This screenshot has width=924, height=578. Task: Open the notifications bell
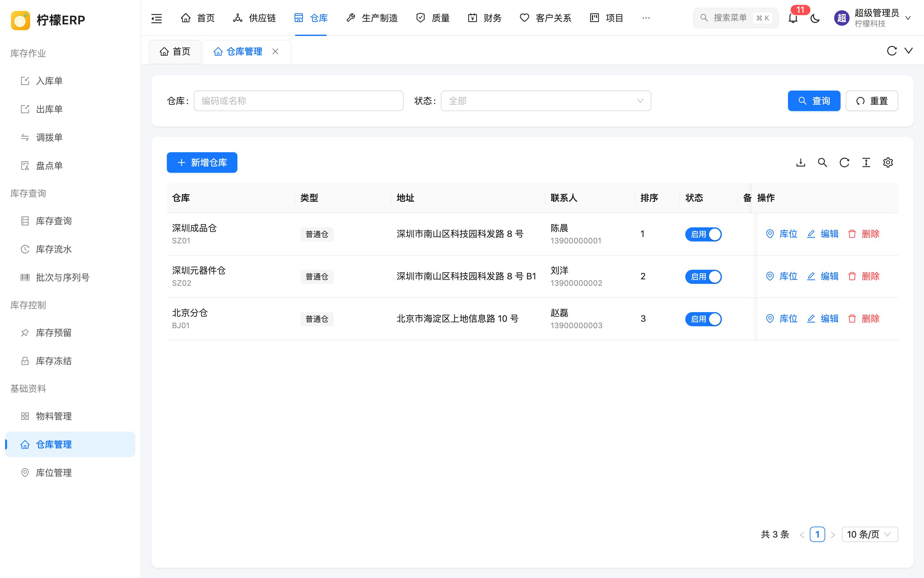pyautogui.click(x=793, y=18)
